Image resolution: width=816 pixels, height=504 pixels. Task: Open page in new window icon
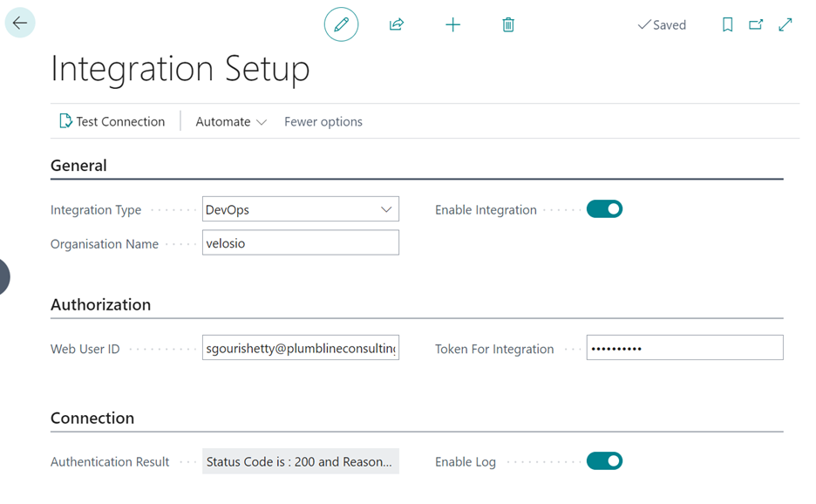pos(756,24)
